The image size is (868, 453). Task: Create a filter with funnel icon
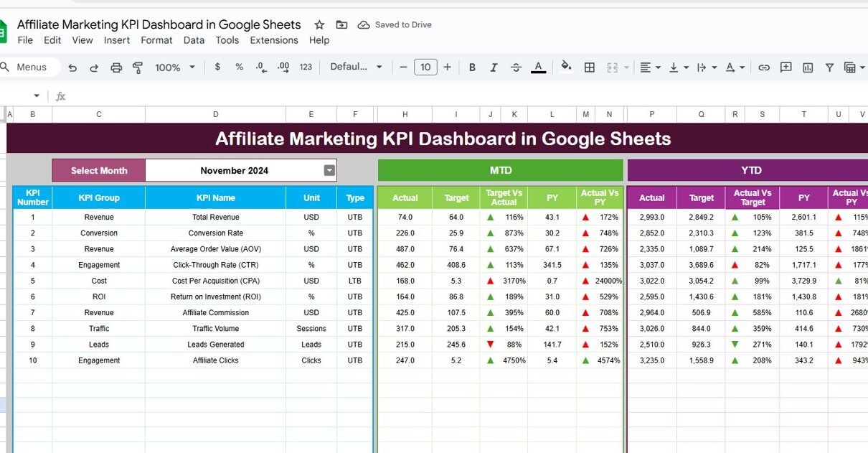(829, 67)
